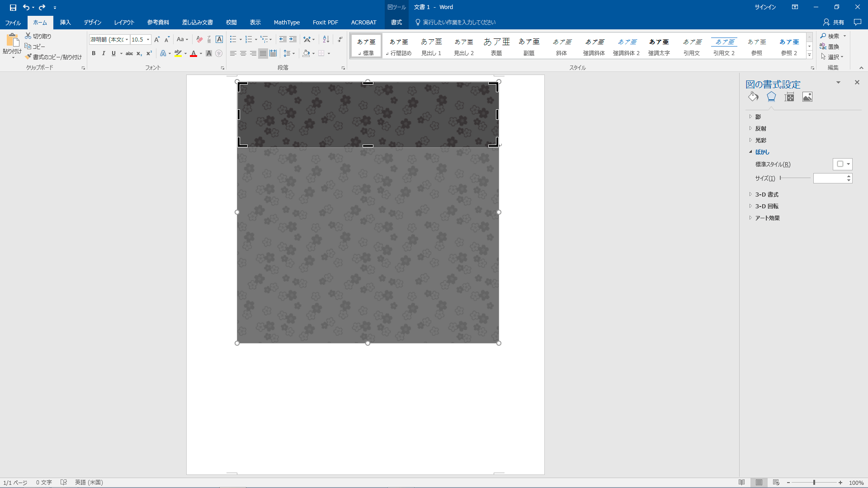Click the Find (検索) magnifier button
The image size is (868, 488).
(830, 36)
